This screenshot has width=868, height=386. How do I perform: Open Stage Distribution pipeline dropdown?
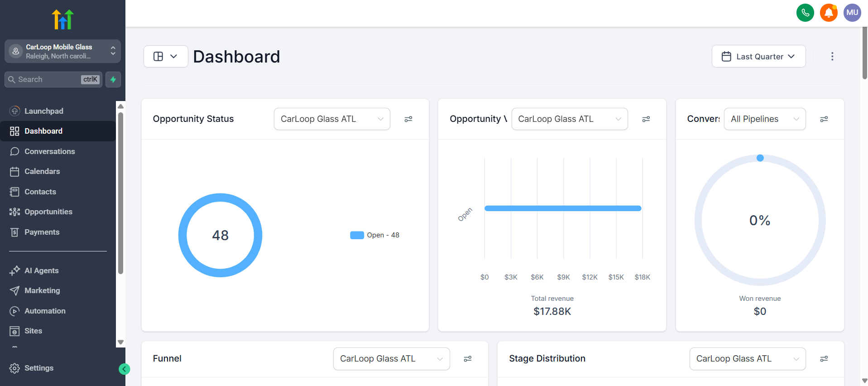point(748,358)
